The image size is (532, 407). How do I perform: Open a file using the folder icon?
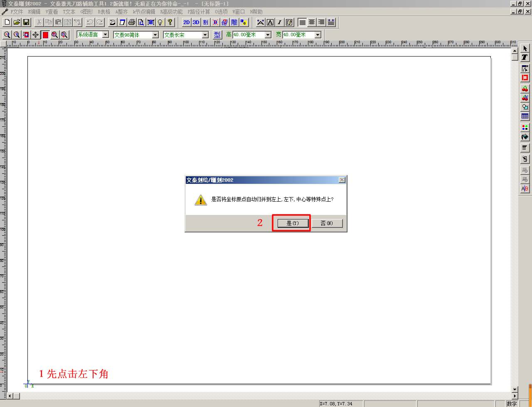pos(17,22)
